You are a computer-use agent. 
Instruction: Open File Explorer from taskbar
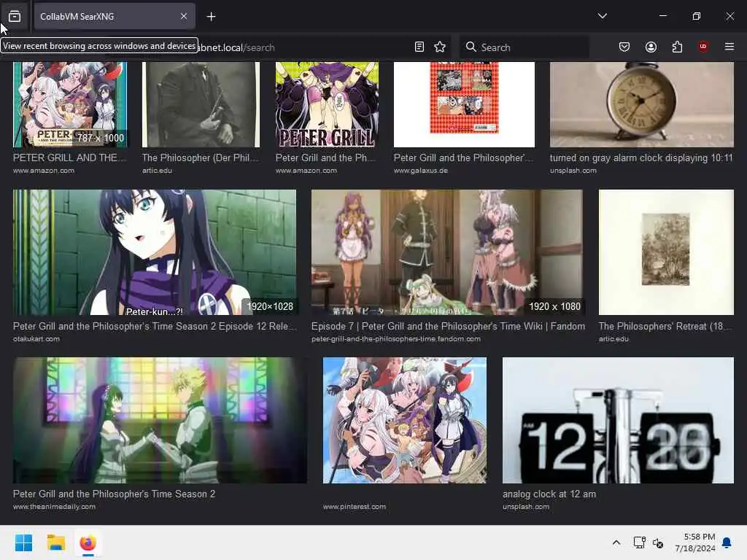click(x=55, y=542)
